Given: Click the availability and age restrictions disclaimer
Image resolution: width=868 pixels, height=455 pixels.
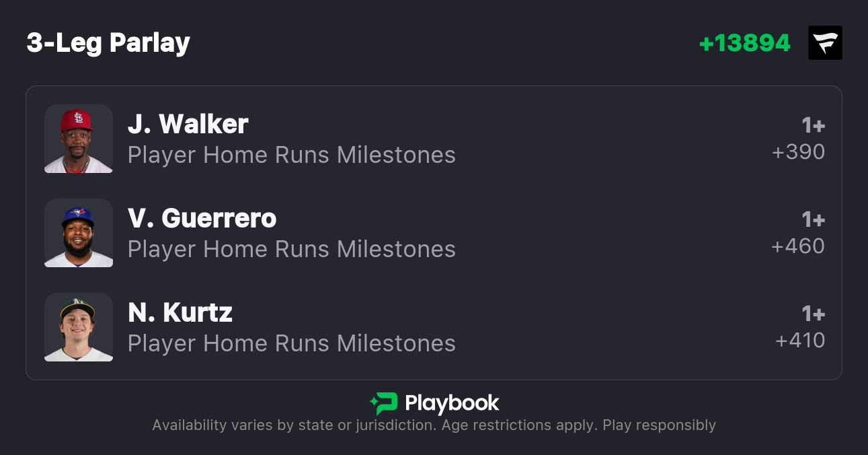Looking at the screenshot, I should (x=434, y=425).
